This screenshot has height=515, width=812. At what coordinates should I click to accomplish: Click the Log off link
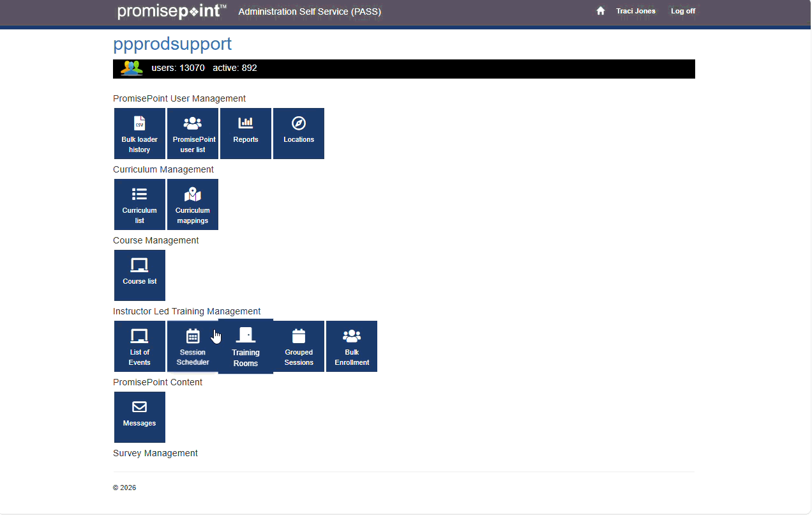pyautogui.click(x=682, y=11)
